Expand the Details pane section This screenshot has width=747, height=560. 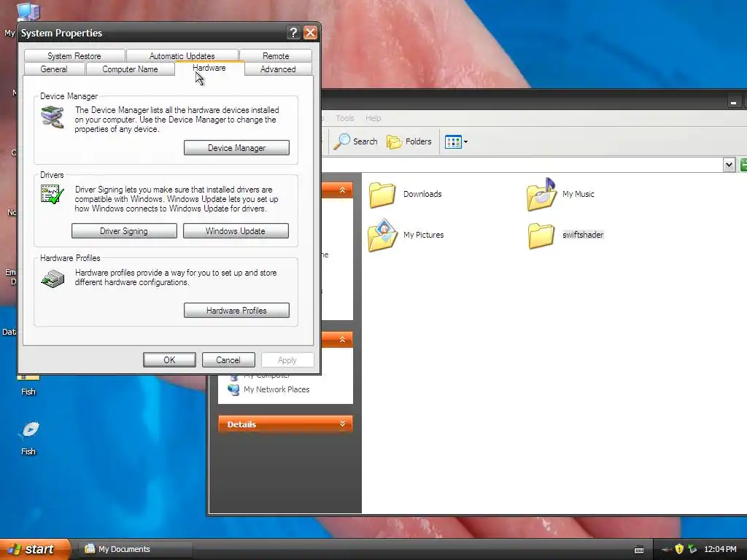pyautogui.click(x=342, y=424)
